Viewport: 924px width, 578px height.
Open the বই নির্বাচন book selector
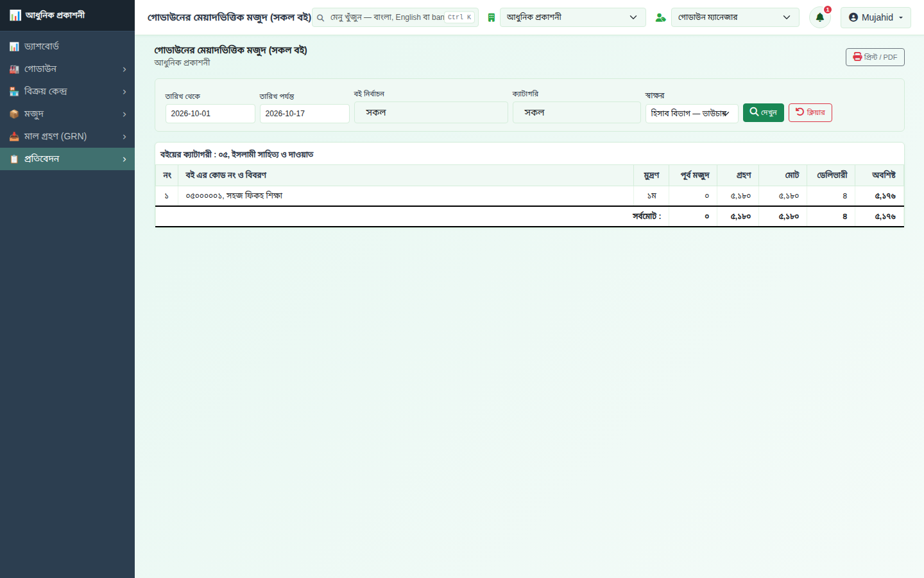(431, 112)
